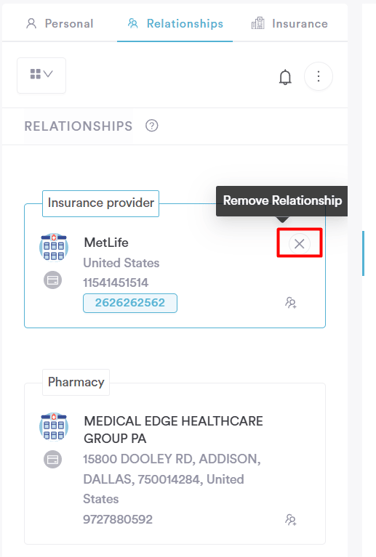The image size is (376, 557).
Task: Click the MetLife card payment icon
Action: pyautogui.click(x=53, y=280)
